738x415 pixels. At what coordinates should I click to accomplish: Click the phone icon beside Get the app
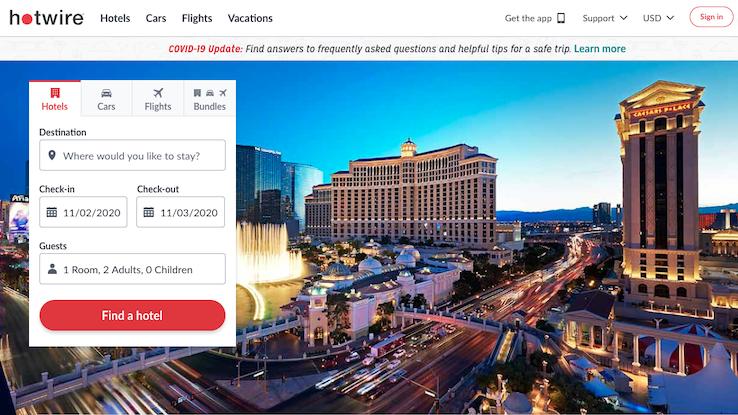point(561,18)
